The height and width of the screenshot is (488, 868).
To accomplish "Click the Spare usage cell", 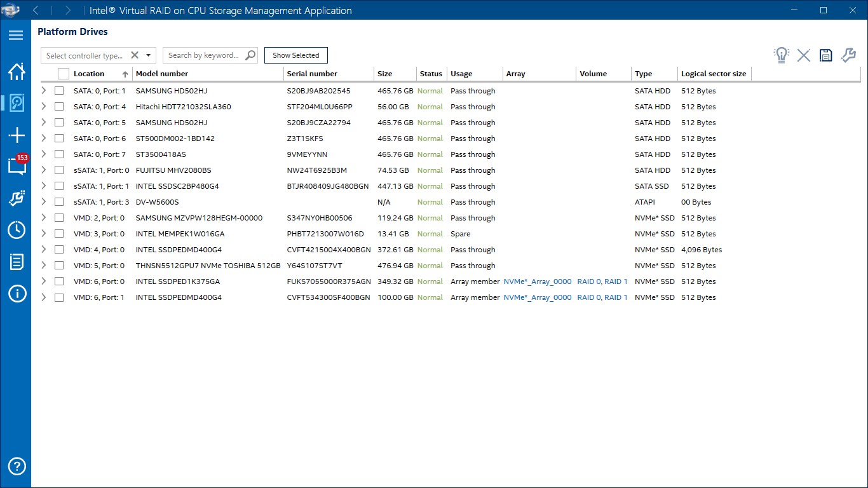I will click(x=461, y=234).
